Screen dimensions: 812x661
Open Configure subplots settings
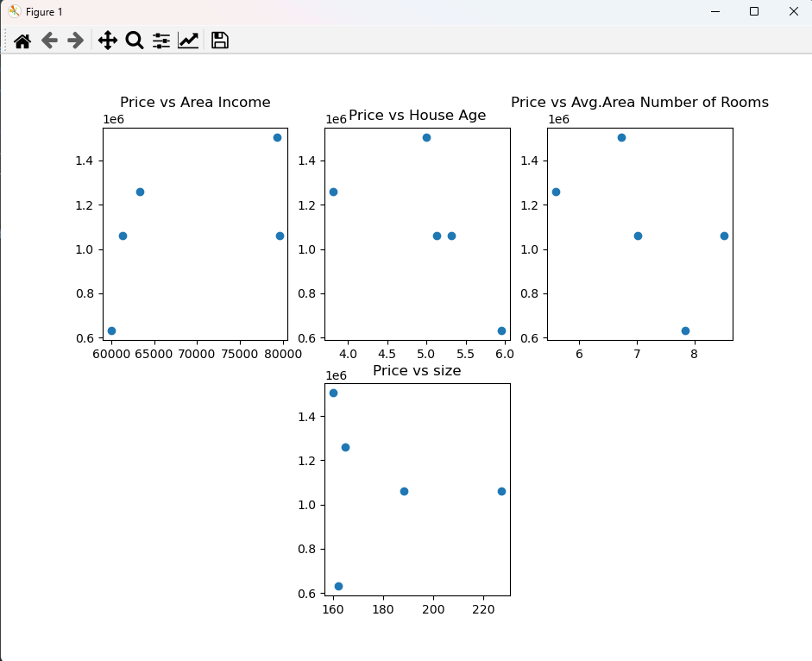point(161,41)
